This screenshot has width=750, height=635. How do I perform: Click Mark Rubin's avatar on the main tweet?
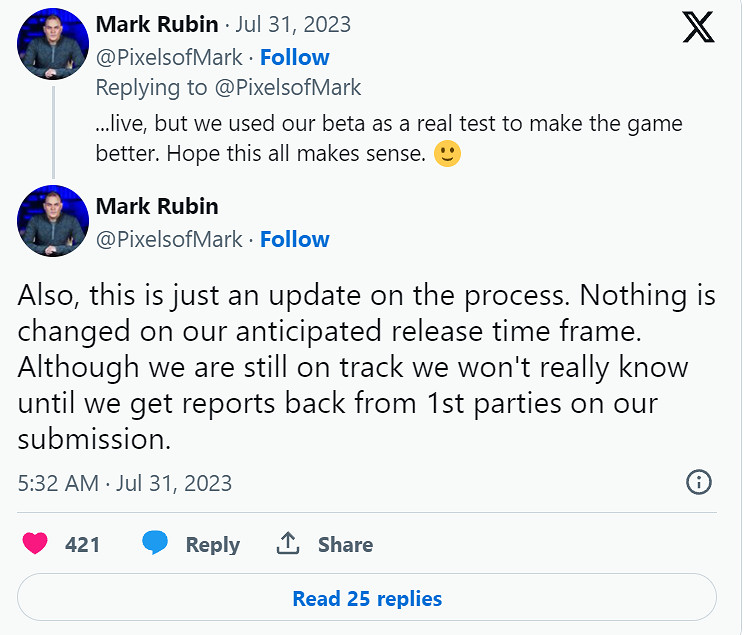[x=53, y=221]
